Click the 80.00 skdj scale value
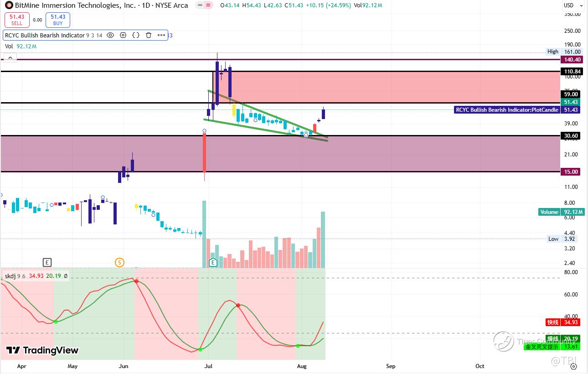 [572, 272]
